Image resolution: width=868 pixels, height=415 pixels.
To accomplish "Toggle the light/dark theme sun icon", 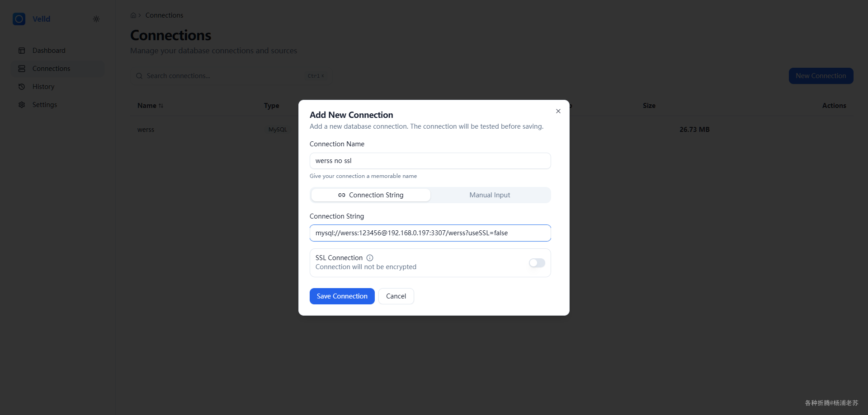I will click(x=96, y=19).
